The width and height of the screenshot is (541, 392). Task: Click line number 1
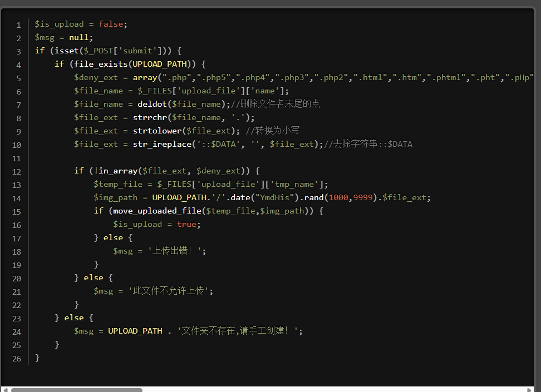pos(18,25)
